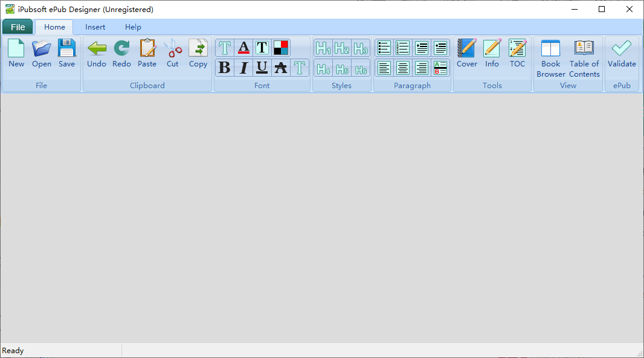
Task: Toggle italic formatting
Action: pos(243,68)
